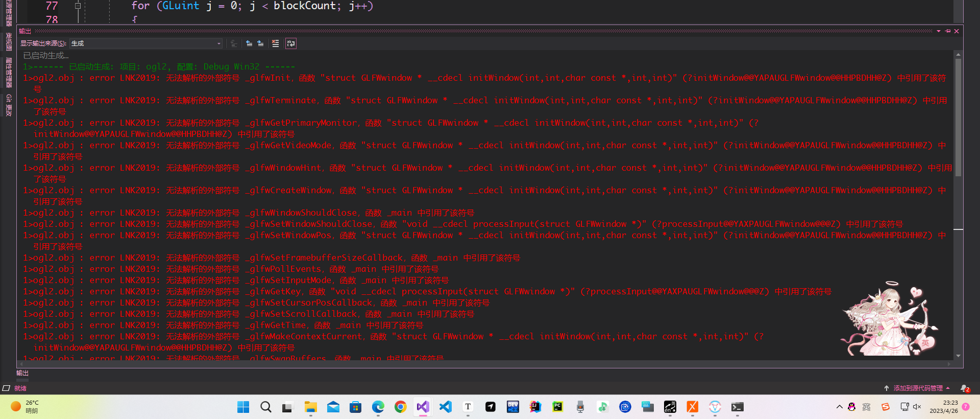The width and height of the screenshot is (980, 419).
Task: Open the clock showing 23:23
Action: coord(944,407)
